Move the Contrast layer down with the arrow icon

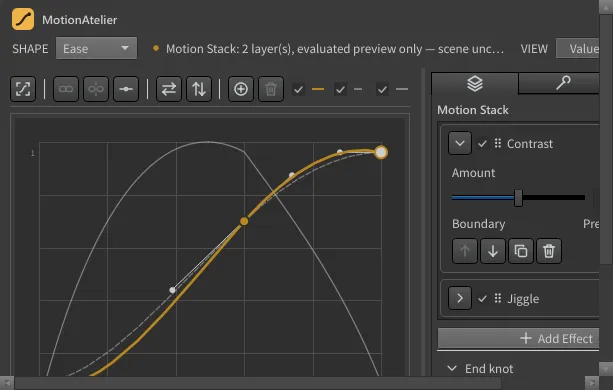(x=493, y=251)
